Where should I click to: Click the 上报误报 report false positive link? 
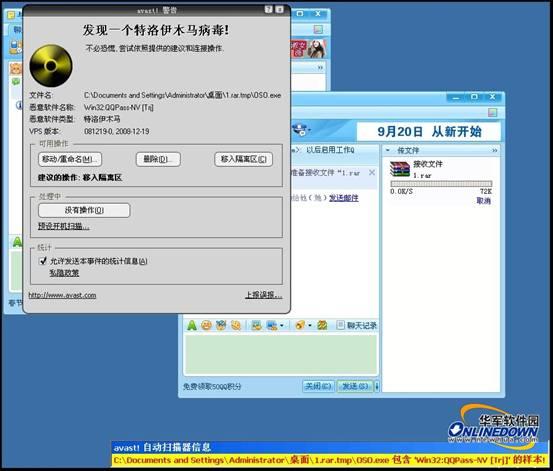[263, 295]
